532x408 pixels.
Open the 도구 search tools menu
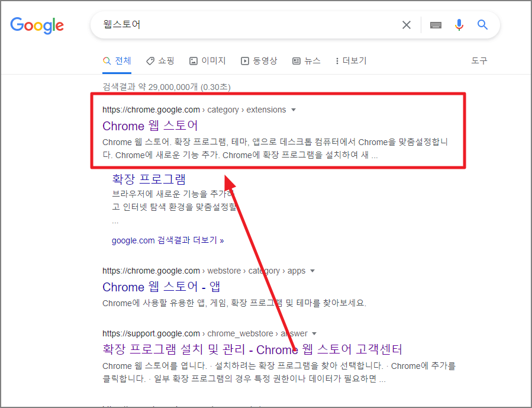click(479, 60)
